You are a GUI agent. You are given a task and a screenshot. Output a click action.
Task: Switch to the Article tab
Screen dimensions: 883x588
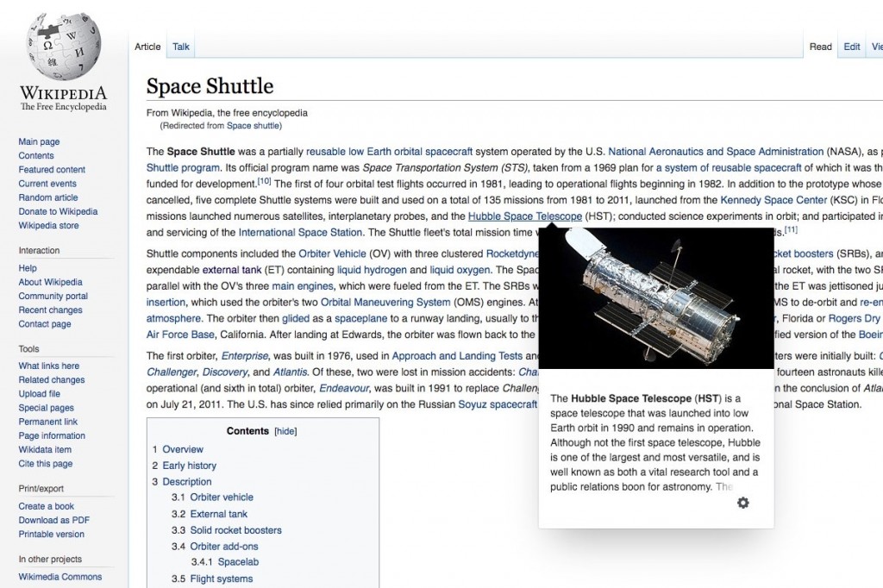pos(147,47)
